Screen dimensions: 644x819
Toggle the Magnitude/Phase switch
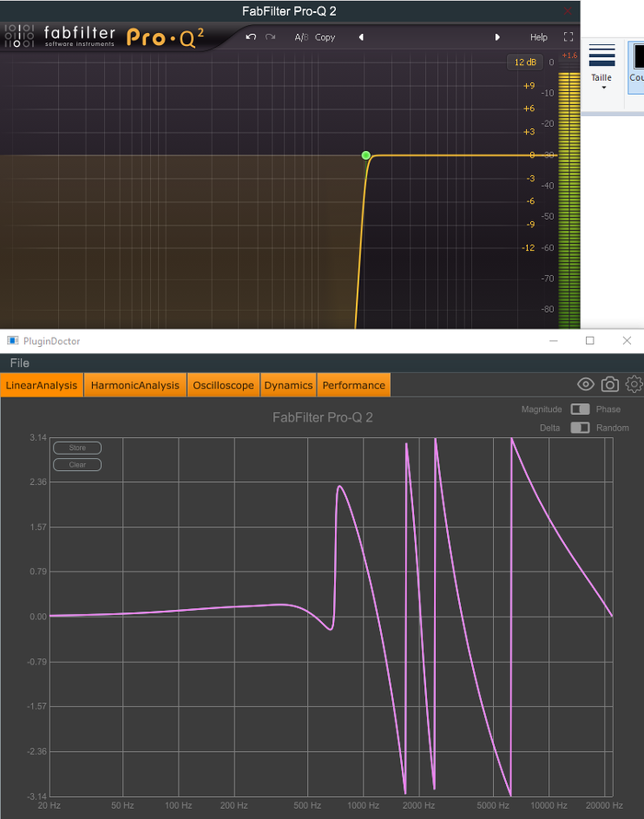pos(580,409)
